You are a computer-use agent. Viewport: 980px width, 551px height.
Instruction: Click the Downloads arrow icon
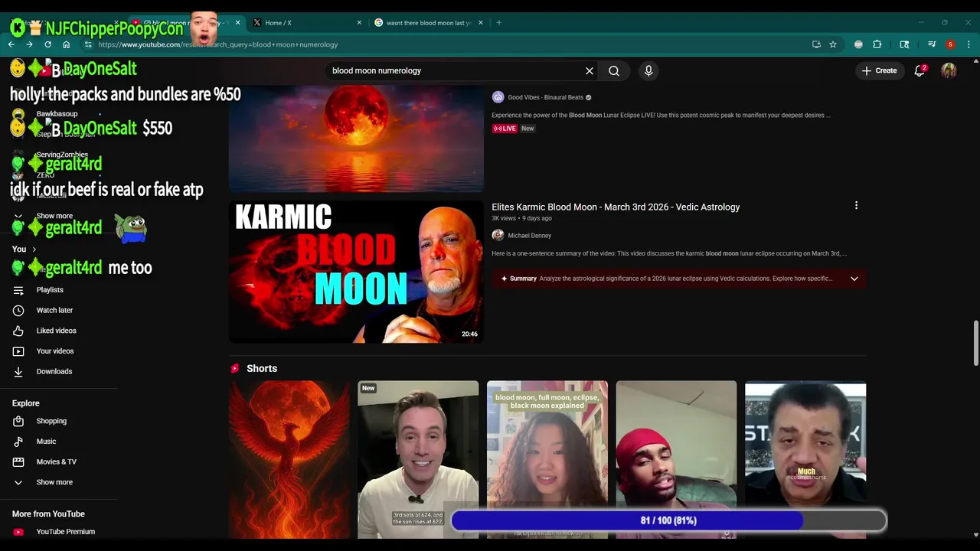pyautogui.click(x=18, y=371)
